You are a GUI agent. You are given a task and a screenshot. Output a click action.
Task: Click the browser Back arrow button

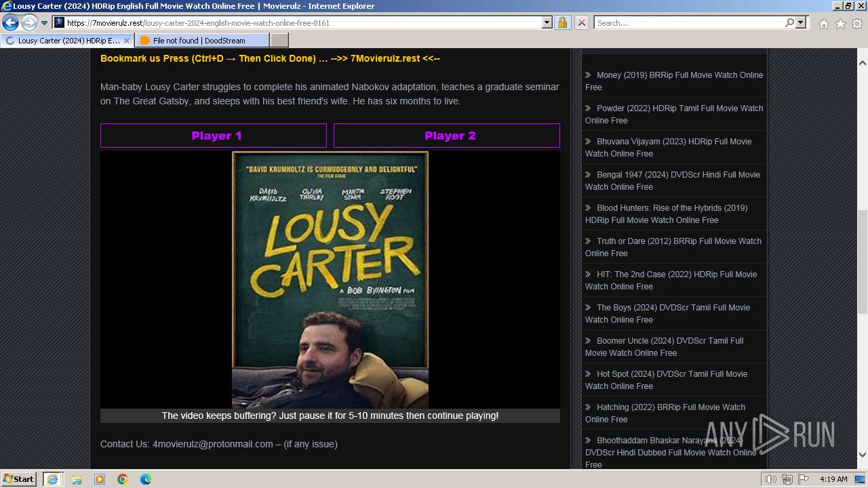(10, 22)
